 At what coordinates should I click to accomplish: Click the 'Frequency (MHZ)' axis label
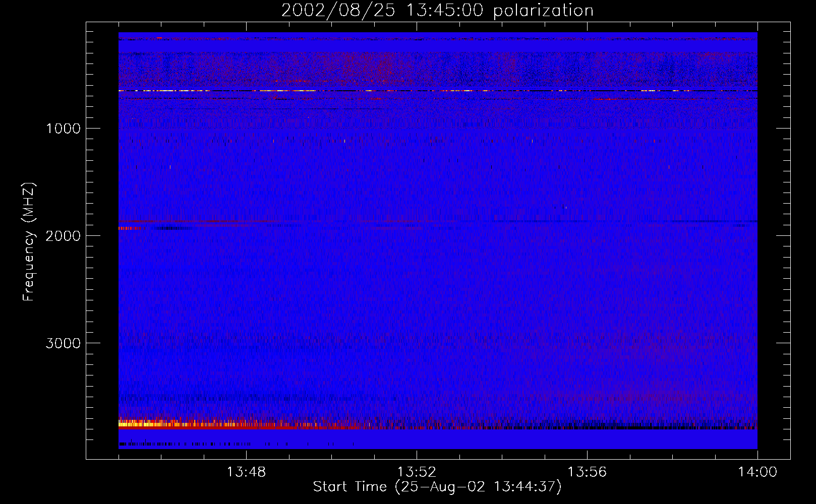[x=29, y=242]
